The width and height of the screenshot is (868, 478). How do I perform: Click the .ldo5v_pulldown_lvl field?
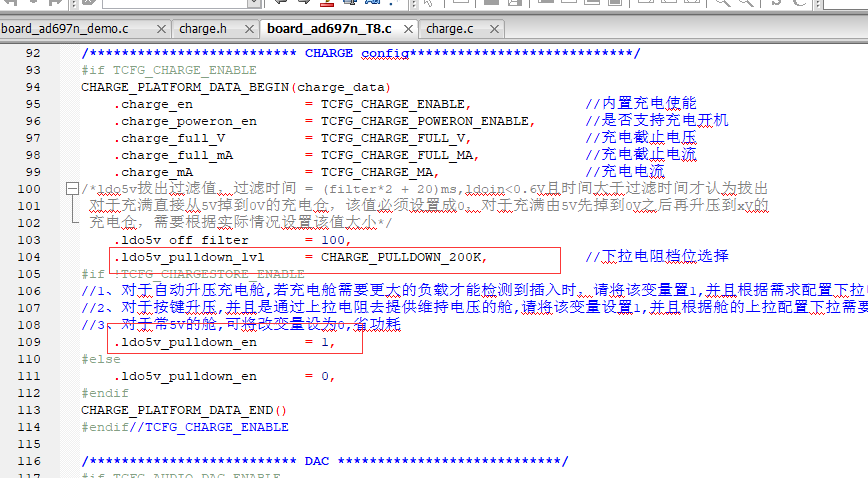tap(189, 257)
